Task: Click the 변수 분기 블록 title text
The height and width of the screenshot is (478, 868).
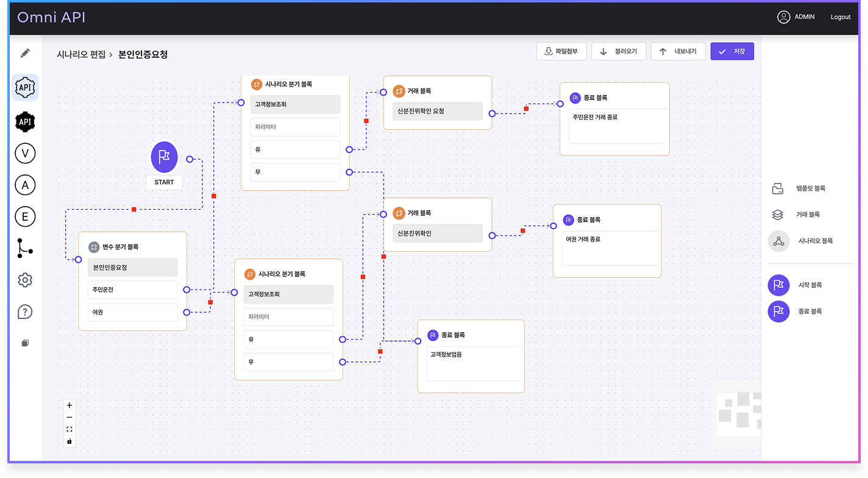Action: [121, 247]
